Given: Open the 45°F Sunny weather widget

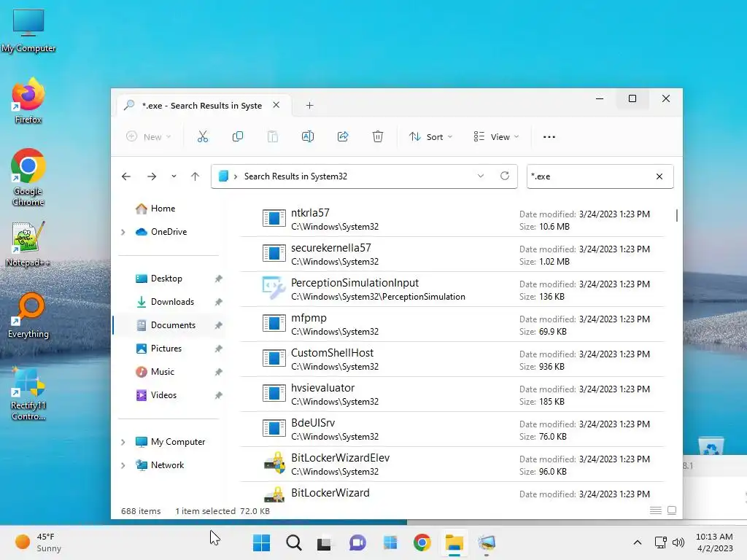Looking at the screenshot, I should coord(38,542).
